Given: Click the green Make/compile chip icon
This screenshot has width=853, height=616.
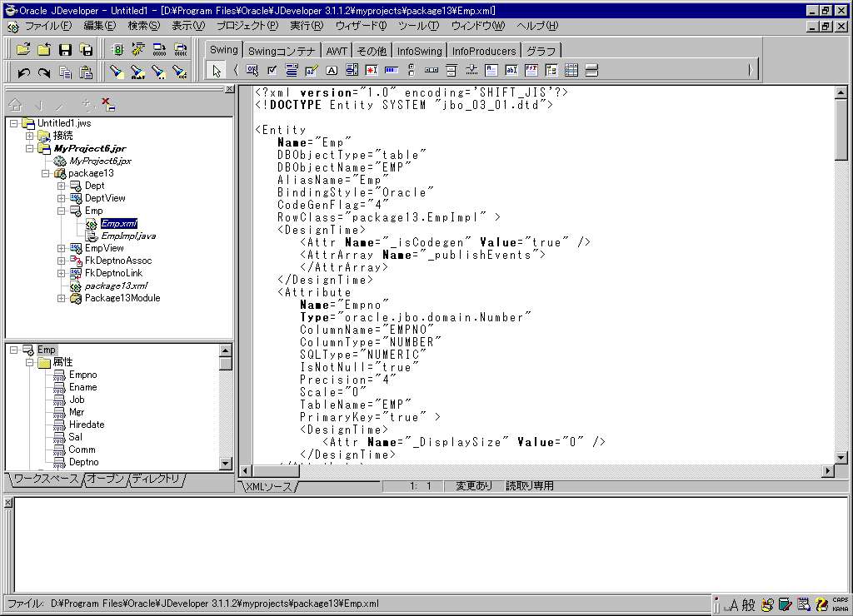Looking at the screenshot, I should pyautogui.click(x=117, y=50).
